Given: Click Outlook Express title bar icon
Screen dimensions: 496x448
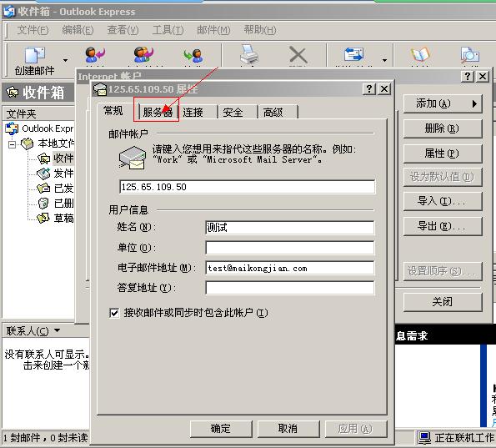Looking at the screenshot, I should 9,11.
